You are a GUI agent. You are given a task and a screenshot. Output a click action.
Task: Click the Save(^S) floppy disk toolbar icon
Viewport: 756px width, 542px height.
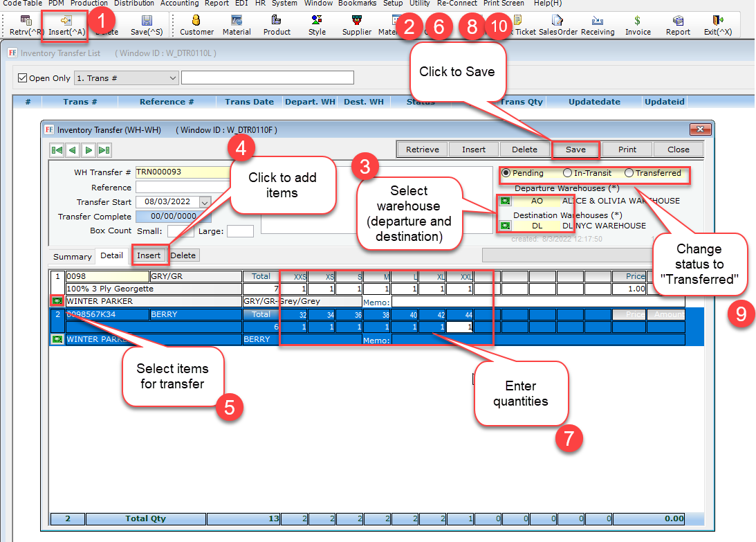pos(147,22)
